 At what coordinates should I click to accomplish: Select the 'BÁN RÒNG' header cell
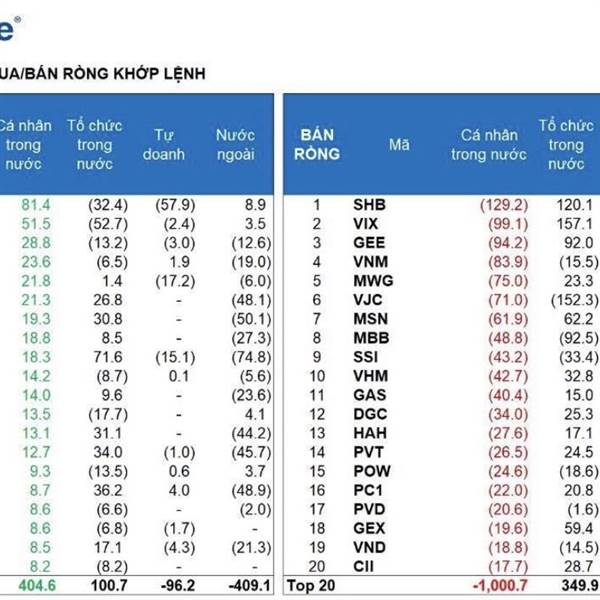point(317,144)
